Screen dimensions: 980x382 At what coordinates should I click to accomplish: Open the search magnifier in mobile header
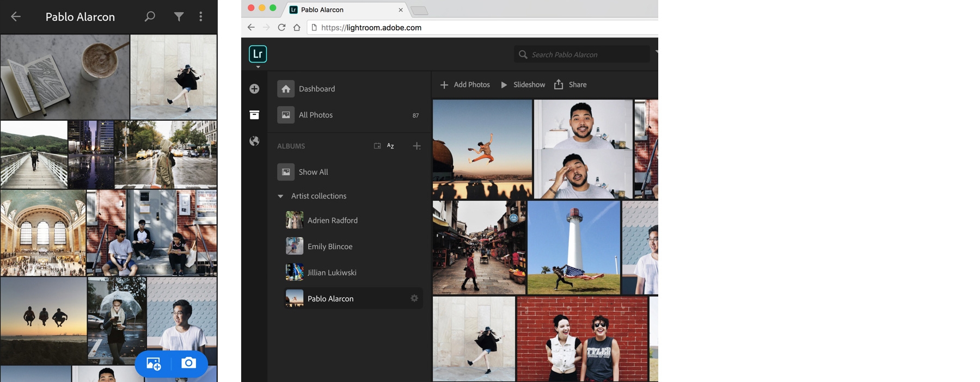(150, 16)
